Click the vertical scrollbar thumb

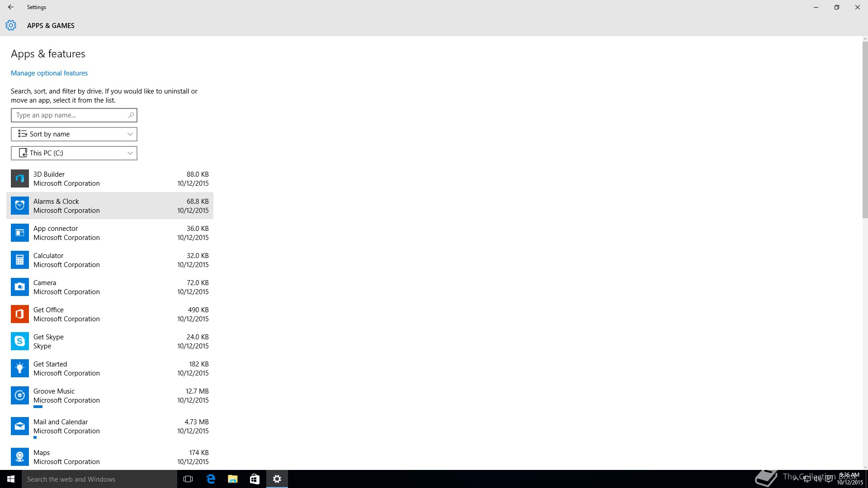click(865, 130)
